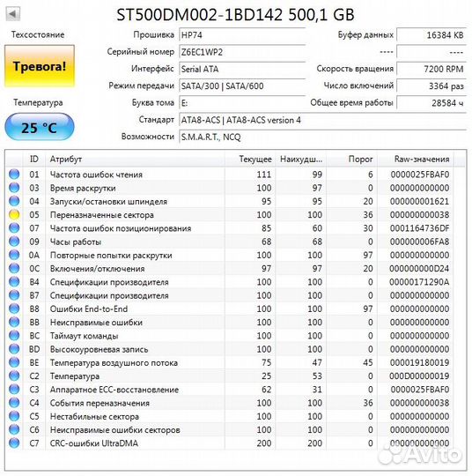Image resolution: width=472 pixels, height=476 pixels.
Task: Select the Аппаратное ECC-восстановление attribute text
Action: tap(114, 390)
